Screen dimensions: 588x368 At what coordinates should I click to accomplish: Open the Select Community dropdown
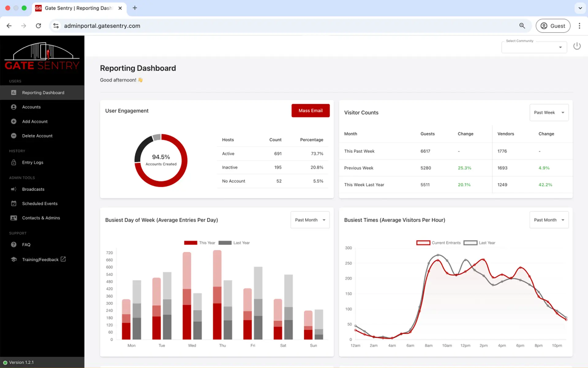534,47
